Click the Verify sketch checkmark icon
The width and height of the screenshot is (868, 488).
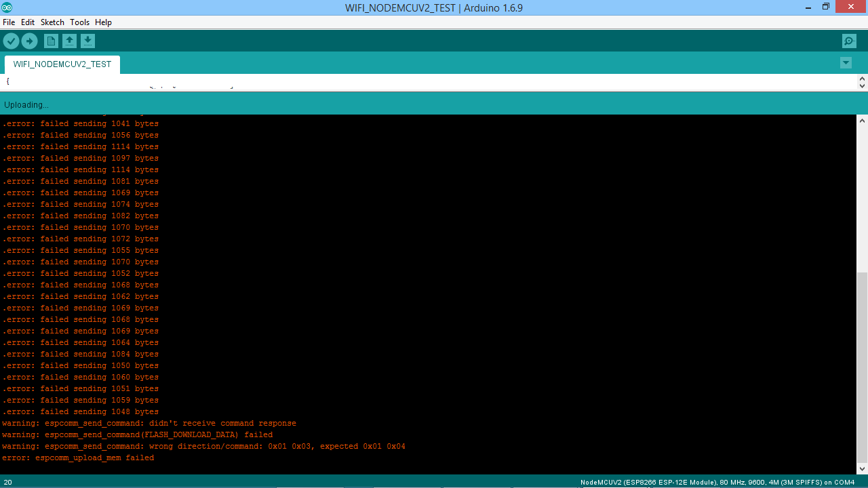(x=11, y=41)
